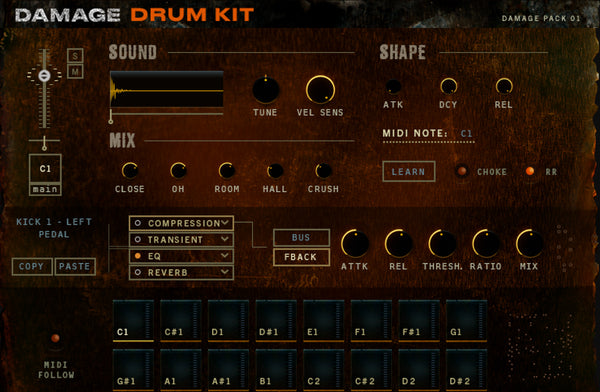Disable the EQ effect circle
This screenshot has width=600, height=392.
pyautogui.click(x=138, y=256)
